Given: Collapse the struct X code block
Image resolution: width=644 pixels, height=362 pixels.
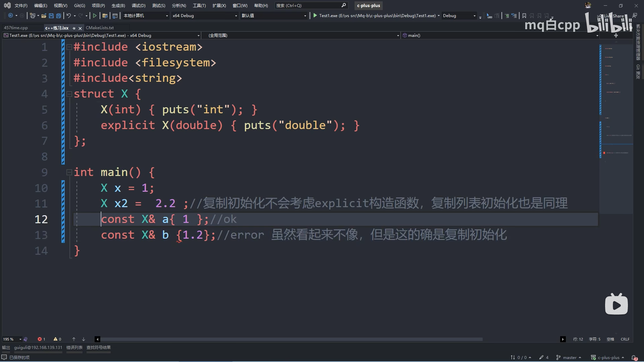Looking at the screenshot, I should coord(69,94).
